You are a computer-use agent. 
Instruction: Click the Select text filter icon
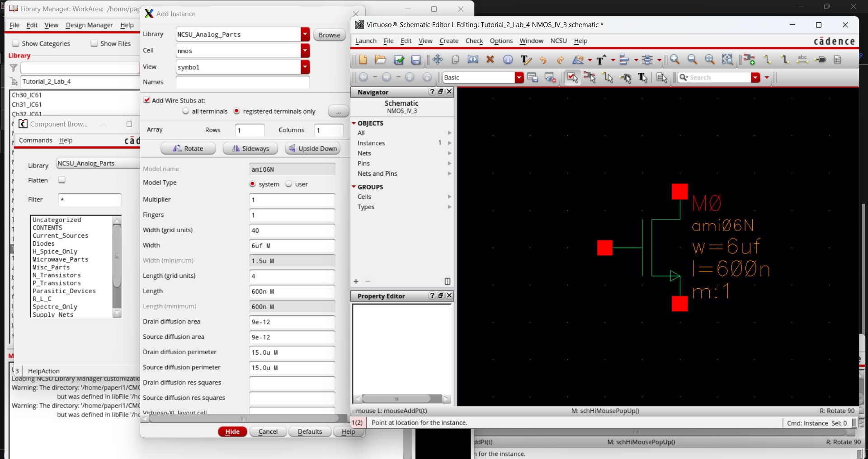click(x=643, y=78)
